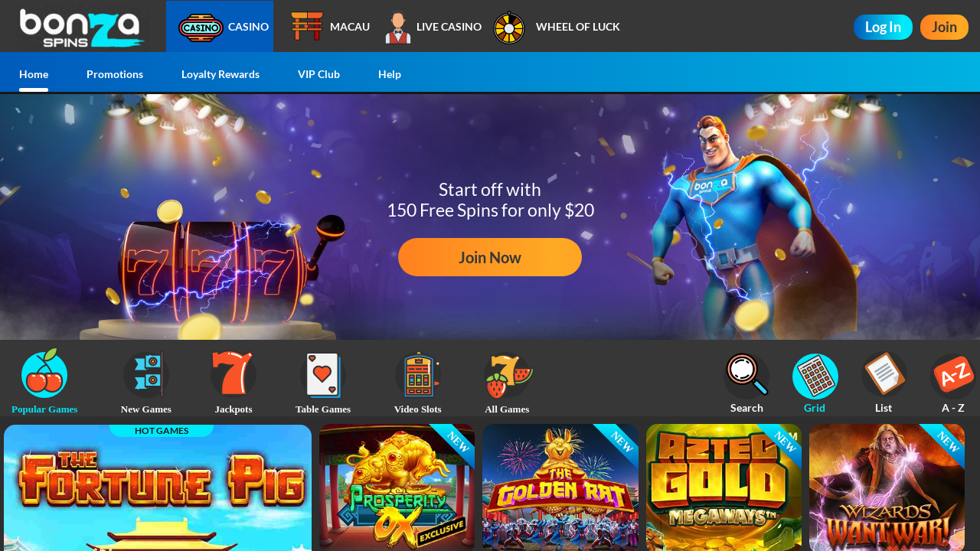Viewport: 980px width, 551px height.
Task: Open the Popular Games cherry icon
Action: click(44, 373)
